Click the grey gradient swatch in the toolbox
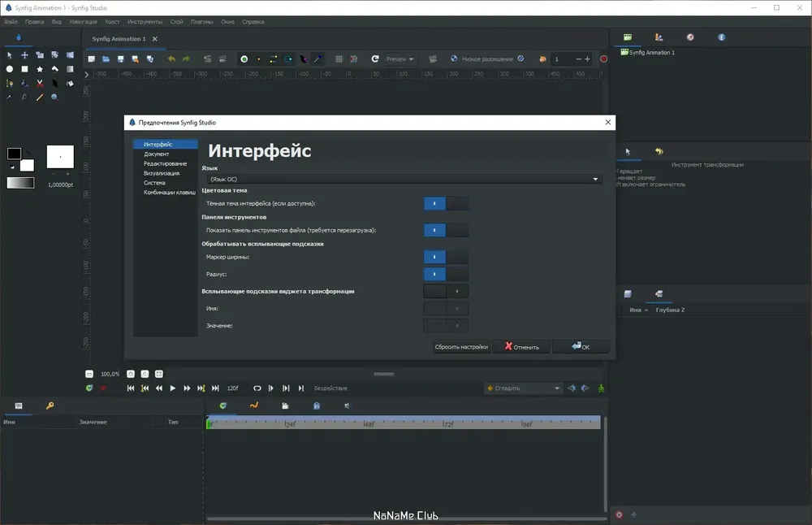The image size is (812, 525). pyautogui.click(x=20, y=183)
